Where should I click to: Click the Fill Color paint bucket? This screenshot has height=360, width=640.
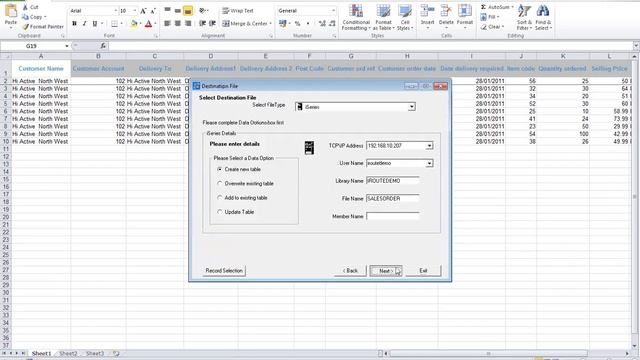[133, 24]
